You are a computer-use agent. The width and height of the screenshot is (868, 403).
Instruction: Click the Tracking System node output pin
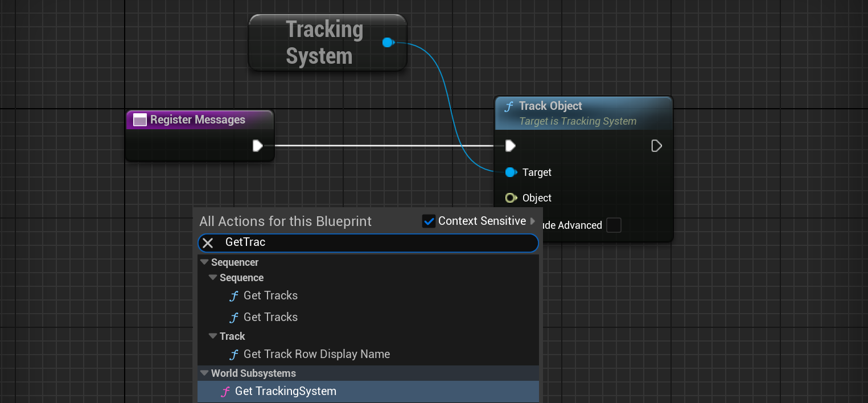click(x=388, y=43)
